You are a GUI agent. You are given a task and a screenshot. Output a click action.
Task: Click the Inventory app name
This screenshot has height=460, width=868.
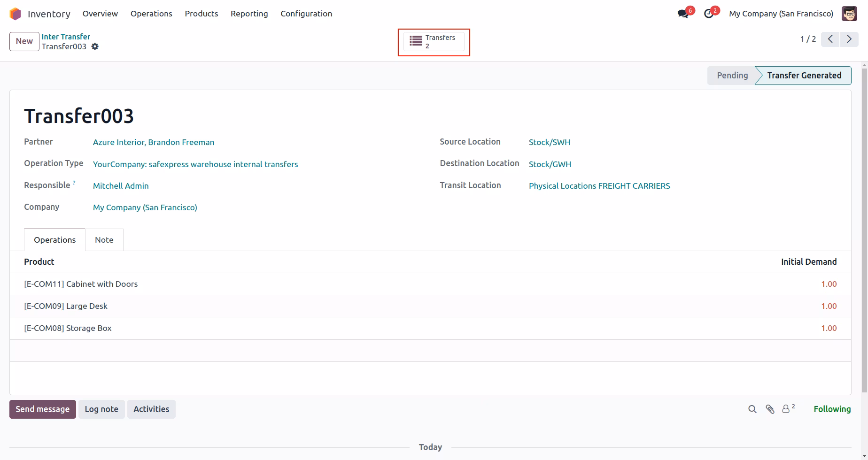tap(49, 14)
